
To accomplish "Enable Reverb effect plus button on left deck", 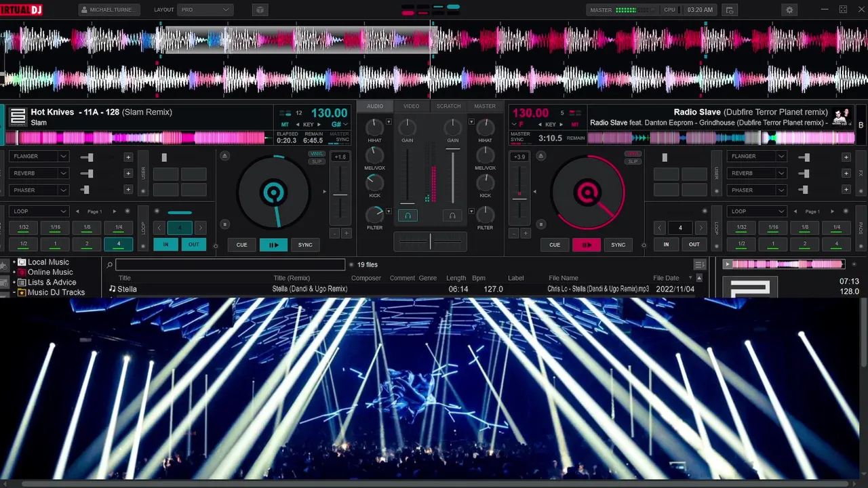I will [127, 174].
